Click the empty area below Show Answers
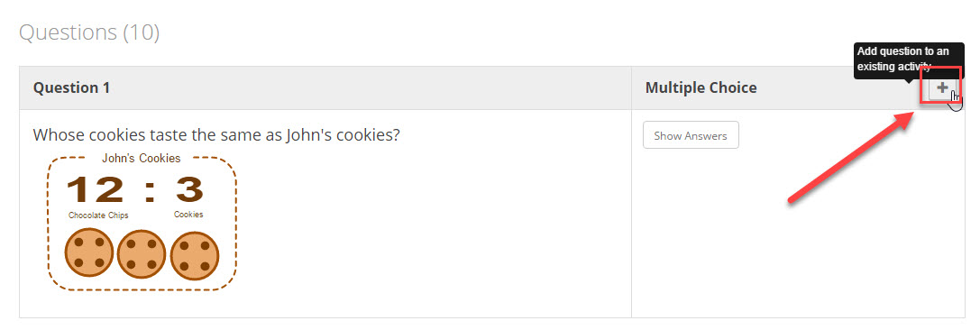Image resolution: width=980 pixels, height=330 pixels. [798, 234]
